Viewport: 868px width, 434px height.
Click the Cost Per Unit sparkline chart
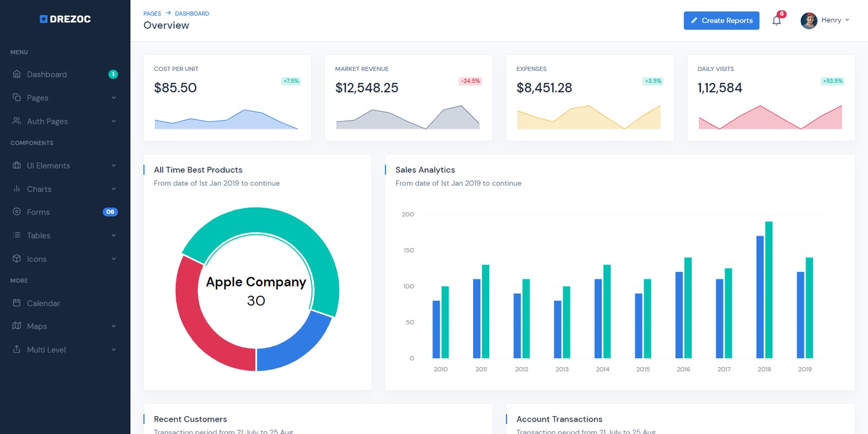[226, 119]
